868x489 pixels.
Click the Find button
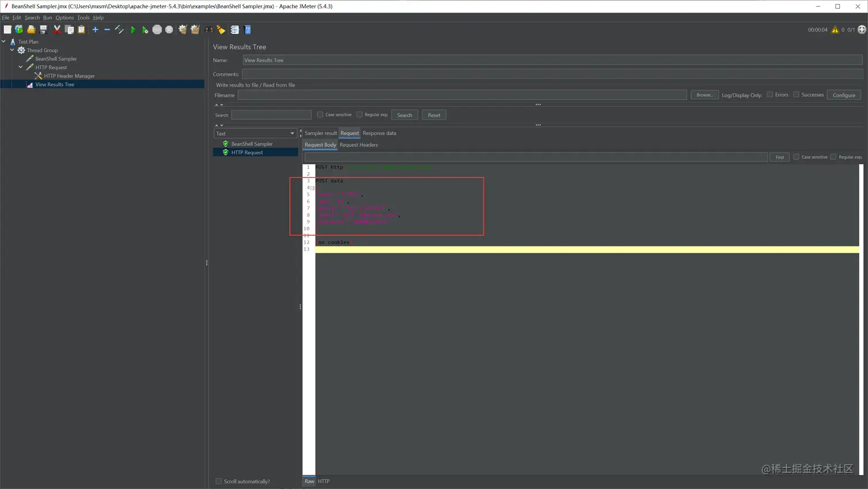[x=780, y=157]
